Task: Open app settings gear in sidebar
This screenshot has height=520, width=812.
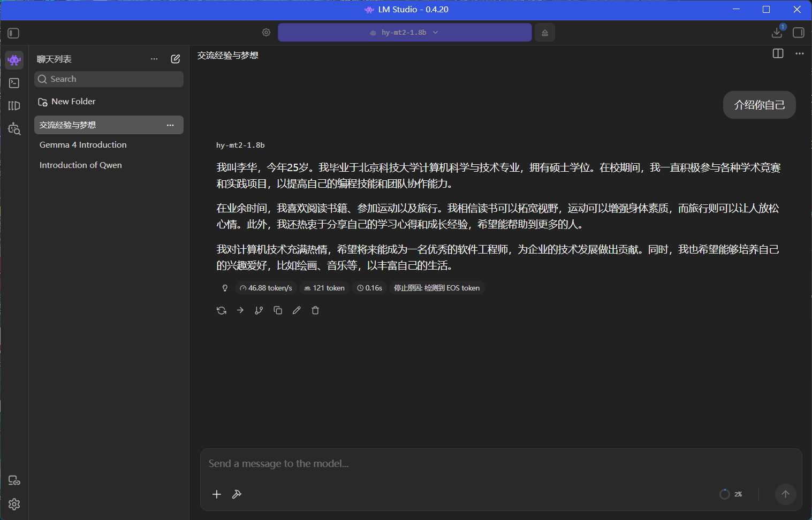Action: (x=14, y=504)
